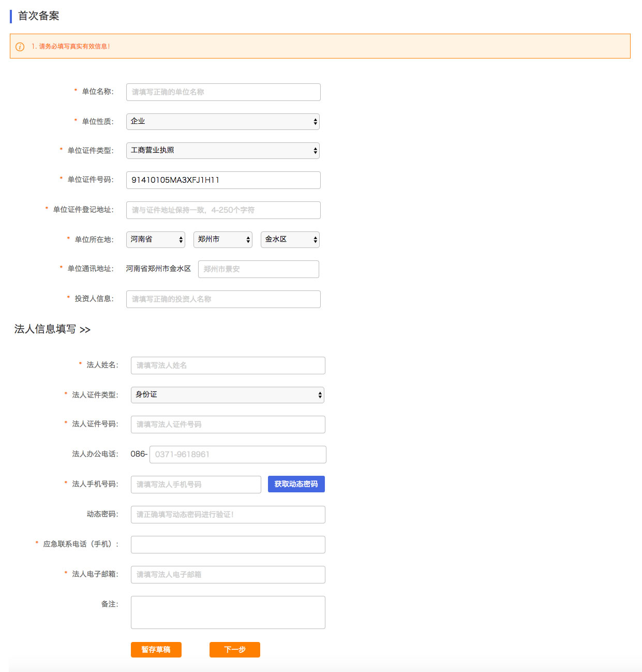Click the 单位证件号码 field with 91410105MA3XFJ1H11
This screenshot has height=672, width=642.
223,180
